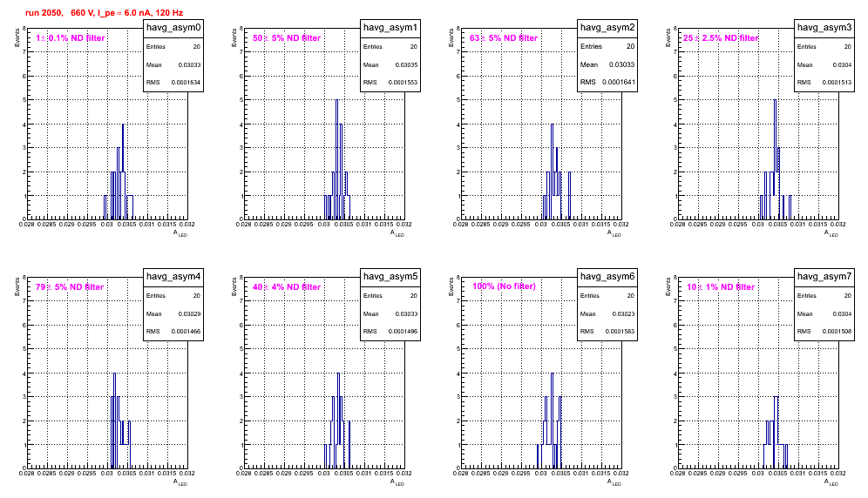Click Mean value 0.03035 in havg_asym1 box

click(406, 64)
